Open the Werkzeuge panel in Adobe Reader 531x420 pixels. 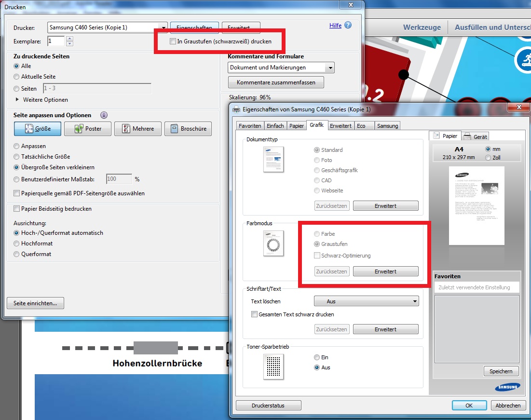tap(422, 27)
